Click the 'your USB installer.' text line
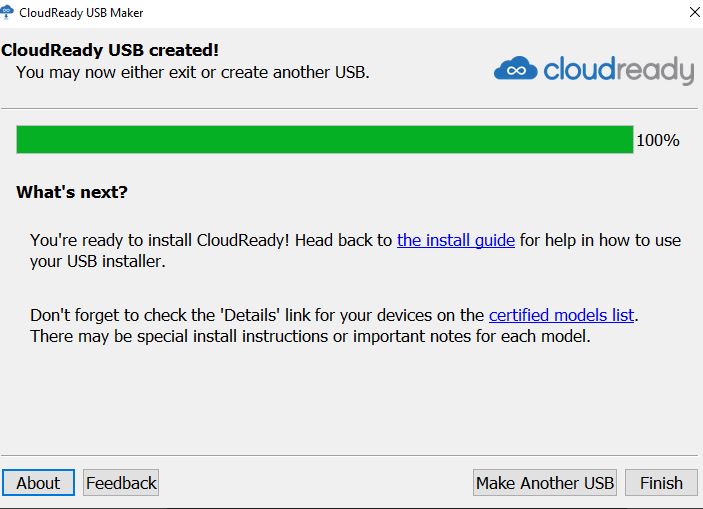Image resolution: width=703 pixels, height=509 pixels. pos(97,262)
